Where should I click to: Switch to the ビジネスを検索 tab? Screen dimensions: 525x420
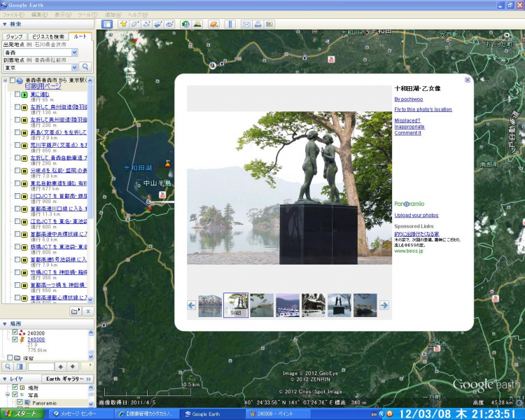click(48, 36)
